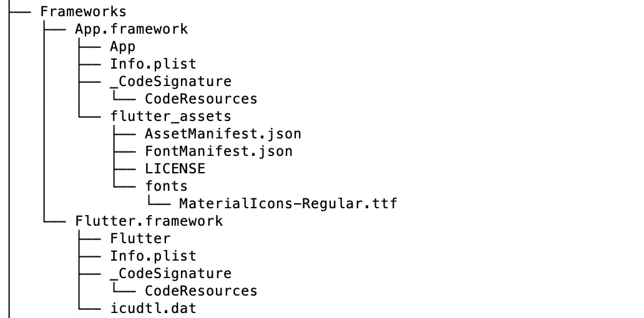The image size is (644, 318).
Task: Select the Frameworks folder entry
Action: pyautogui.click(x=83, y=12)
